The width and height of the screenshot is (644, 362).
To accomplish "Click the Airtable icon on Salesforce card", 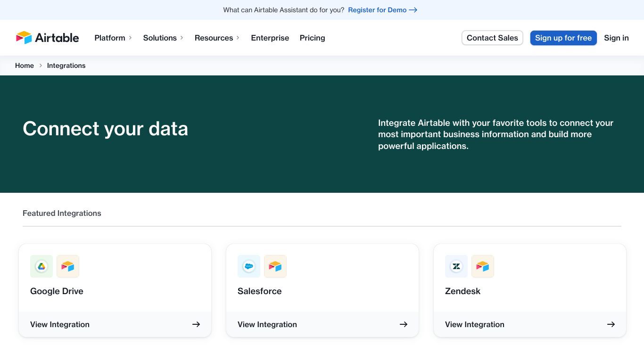I will pos(275,266).
